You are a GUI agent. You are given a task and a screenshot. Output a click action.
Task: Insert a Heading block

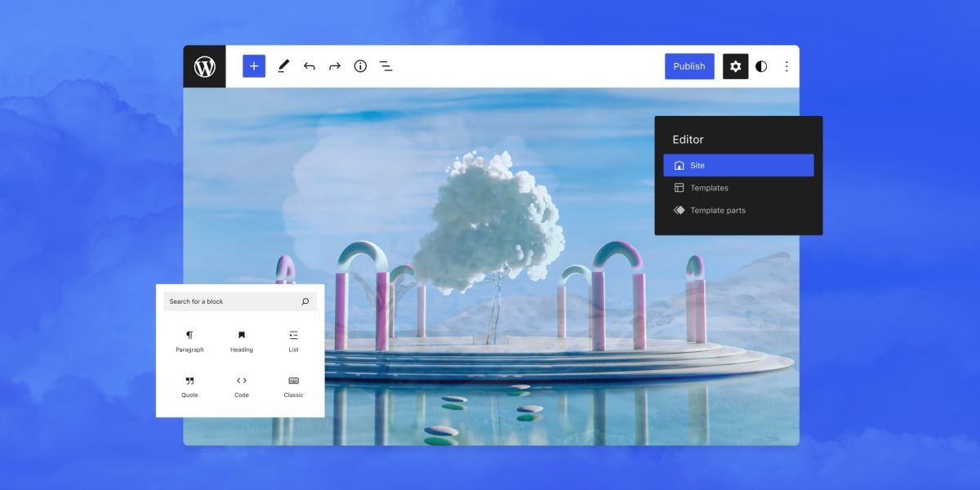tap(242, 341)
